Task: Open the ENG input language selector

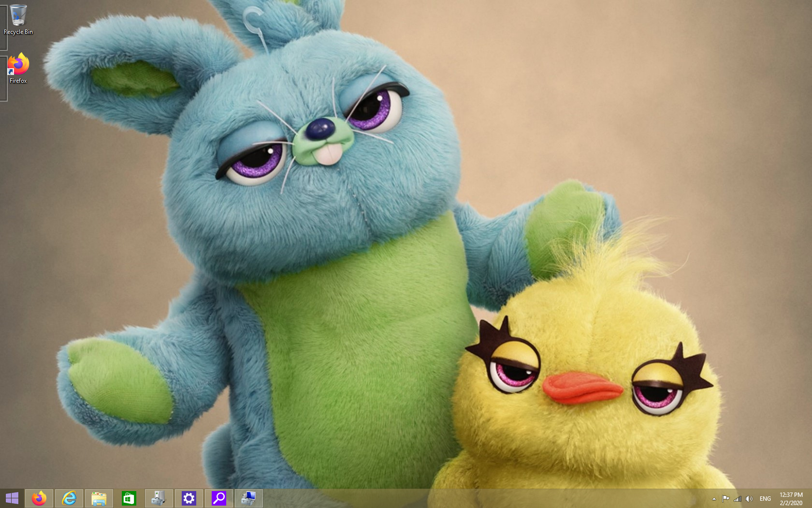Action: (x=765, y=499)
